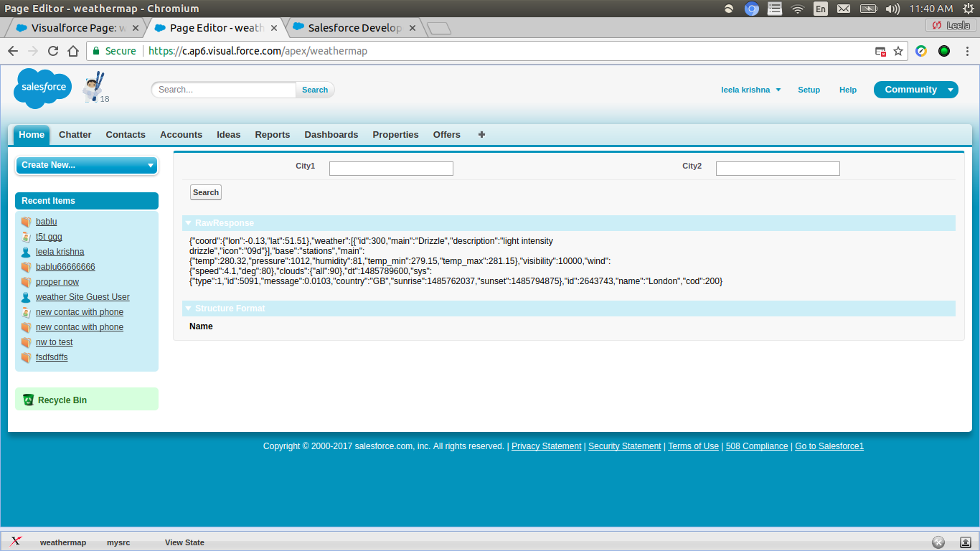The image size is (980, 551).
Task: Close the development mode footer with round X
Action: pyautogui.click(x=938, y=542)
